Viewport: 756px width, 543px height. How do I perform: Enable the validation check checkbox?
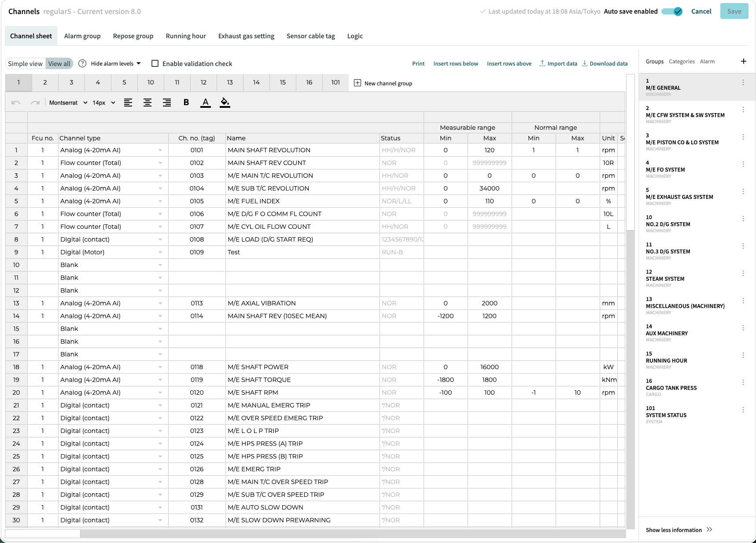point(155,63)
